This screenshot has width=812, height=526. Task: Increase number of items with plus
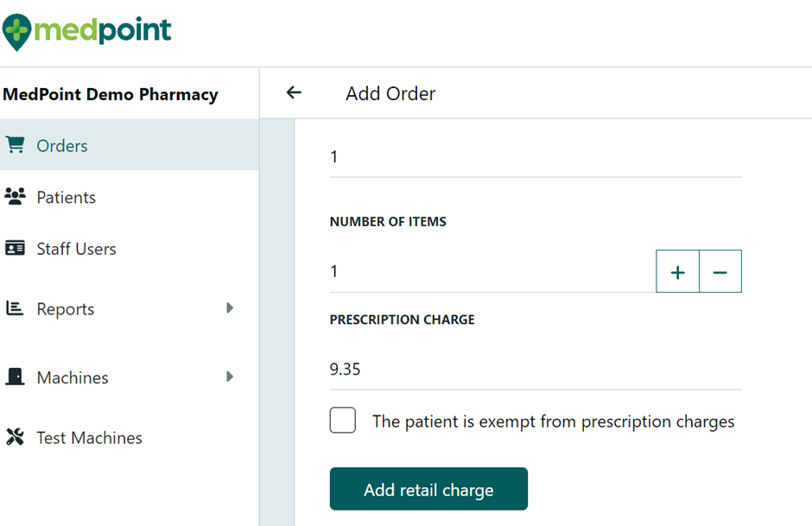click(678, 272)
